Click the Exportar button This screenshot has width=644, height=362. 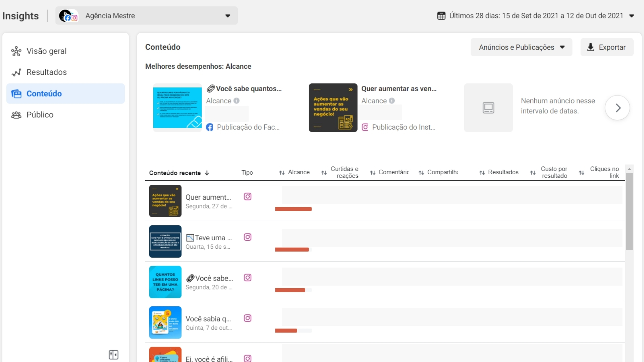(607, 47)
